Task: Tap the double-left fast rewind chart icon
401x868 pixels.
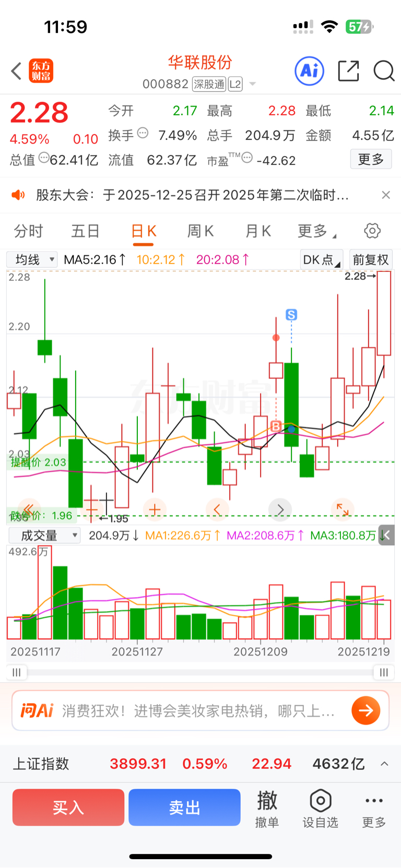Action: tap(29, 509)
